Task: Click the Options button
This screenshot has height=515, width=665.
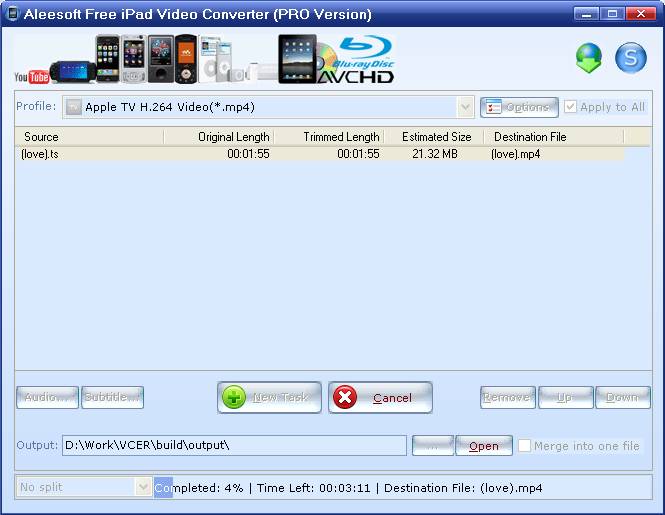Action: point(519,107)
